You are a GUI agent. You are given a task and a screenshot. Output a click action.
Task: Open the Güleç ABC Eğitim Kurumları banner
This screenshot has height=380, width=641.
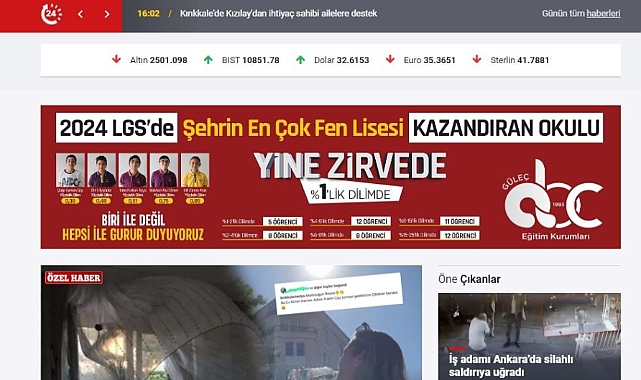[331, 177]
